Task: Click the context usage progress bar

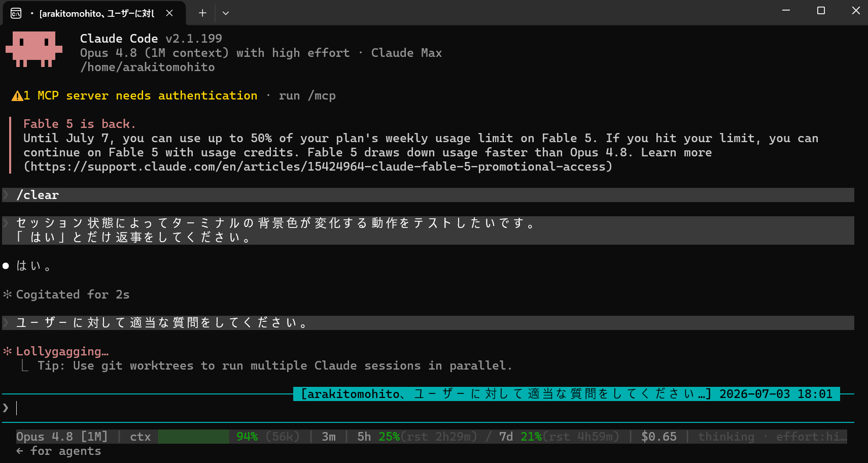Action: (x=193, y=437)
